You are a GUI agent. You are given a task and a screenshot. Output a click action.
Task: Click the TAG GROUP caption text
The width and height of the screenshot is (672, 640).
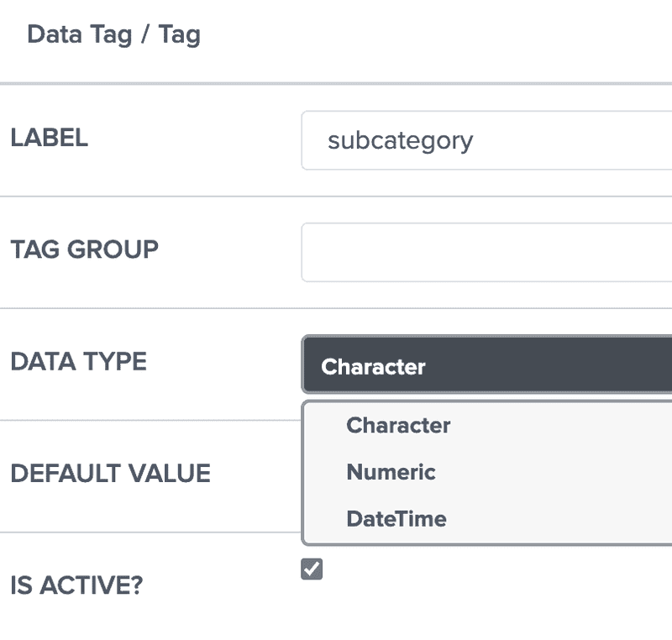84,249
